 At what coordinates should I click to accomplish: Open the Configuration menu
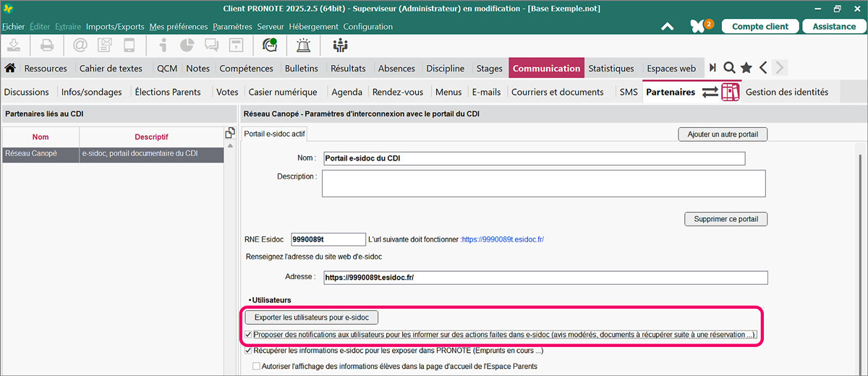click(x=368, y=26)
